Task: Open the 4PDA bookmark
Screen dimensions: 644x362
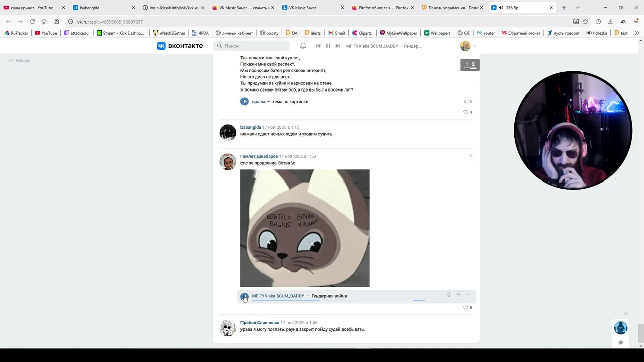Action: pyautogui.click(x=200, y=33)
